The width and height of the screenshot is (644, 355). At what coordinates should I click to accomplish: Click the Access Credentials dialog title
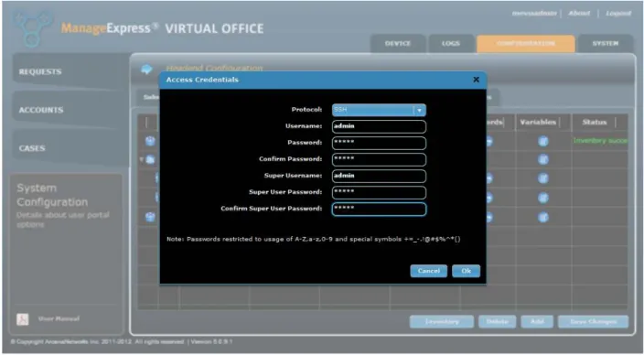tap(202, 80)
